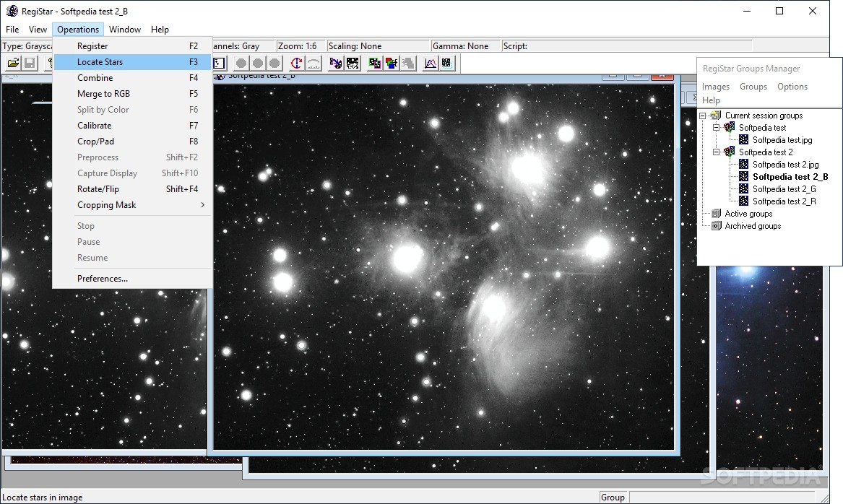
Task: Choose Locate Stars in the menu
Action: coord(133,62)
